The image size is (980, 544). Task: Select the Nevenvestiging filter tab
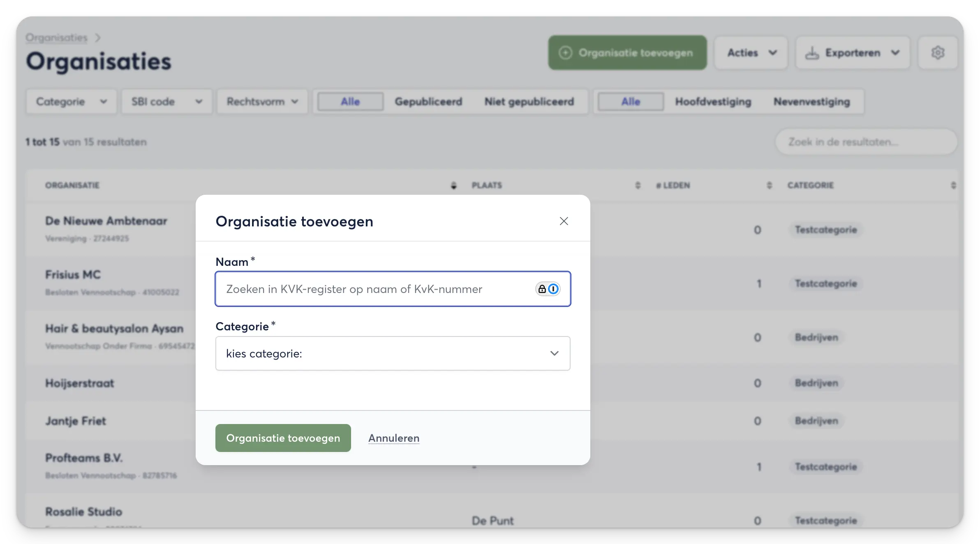[812, 101]
